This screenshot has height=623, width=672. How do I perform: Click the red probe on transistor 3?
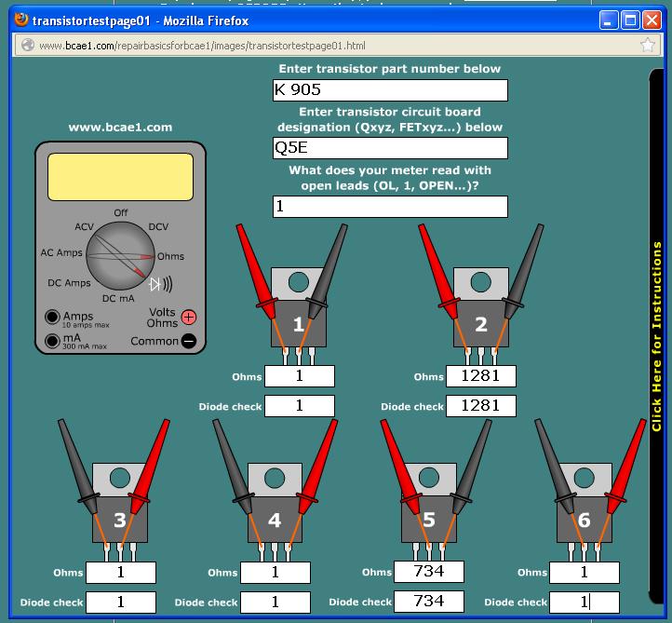click(x=149, y=467)
